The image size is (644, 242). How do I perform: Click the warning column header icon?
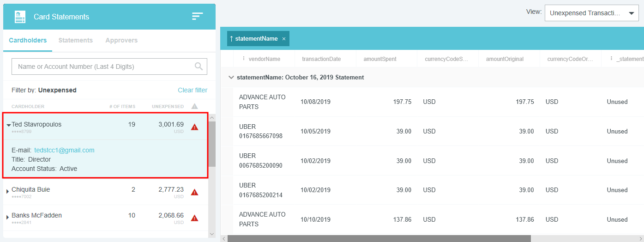point(194,107)
